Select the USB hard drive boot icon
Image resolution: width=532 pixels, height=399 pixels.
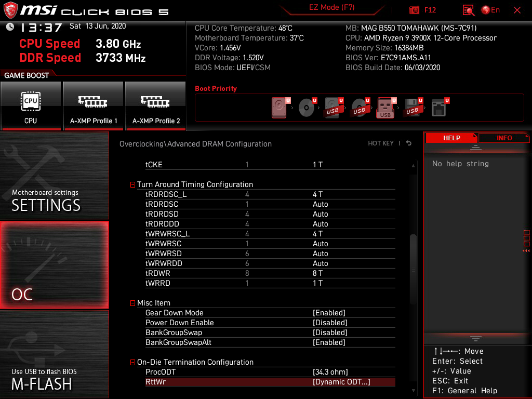[x=334, y=108]
